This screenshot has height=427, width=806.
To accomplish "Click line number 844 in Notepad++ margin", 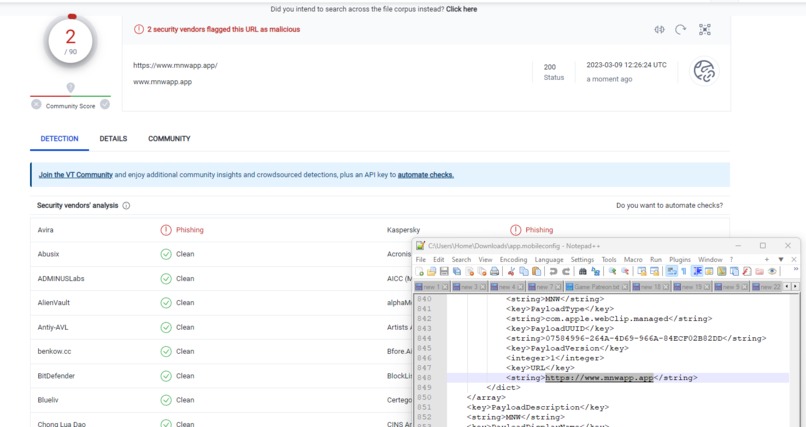I will pos(424,338).
